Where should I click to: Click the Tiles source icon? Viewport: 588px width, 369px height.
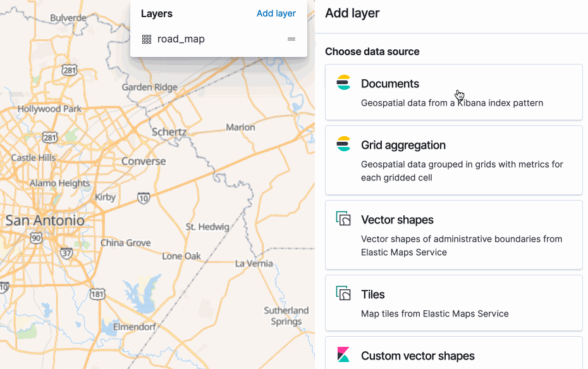coord(343,293)
